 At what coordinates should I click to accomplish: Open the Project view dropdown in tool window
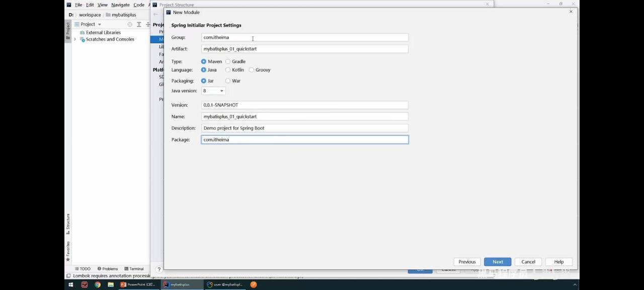99,24
